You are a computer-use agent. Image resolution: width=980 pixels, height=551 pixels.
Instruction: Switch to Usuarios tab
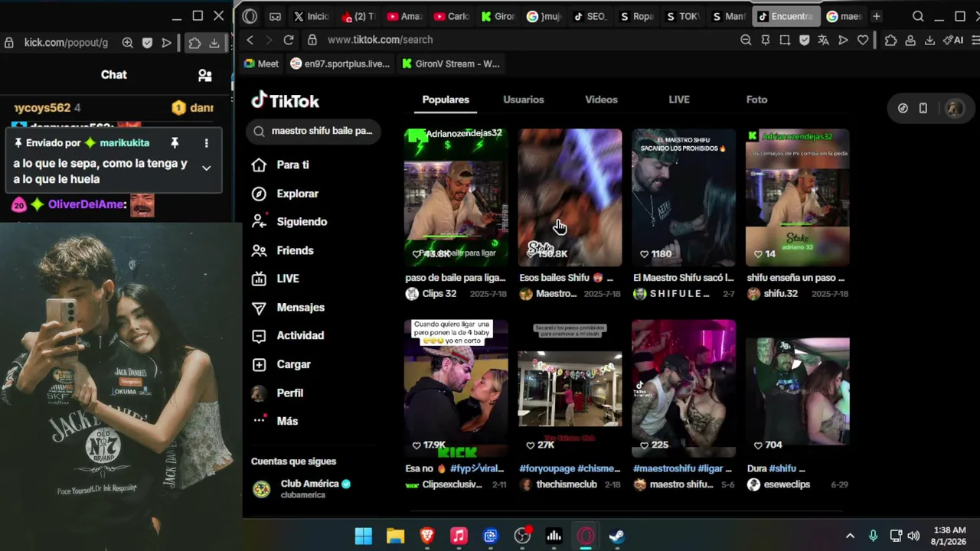pyautogui.click(x=524, y=99)
